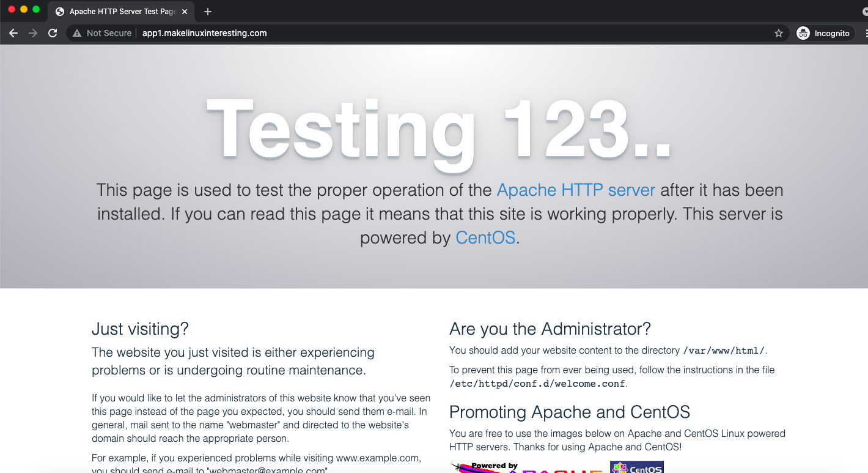Close the Apache HTTP Server Test Page tab
The height and width of the screenshot is (473, 868).
185,12
